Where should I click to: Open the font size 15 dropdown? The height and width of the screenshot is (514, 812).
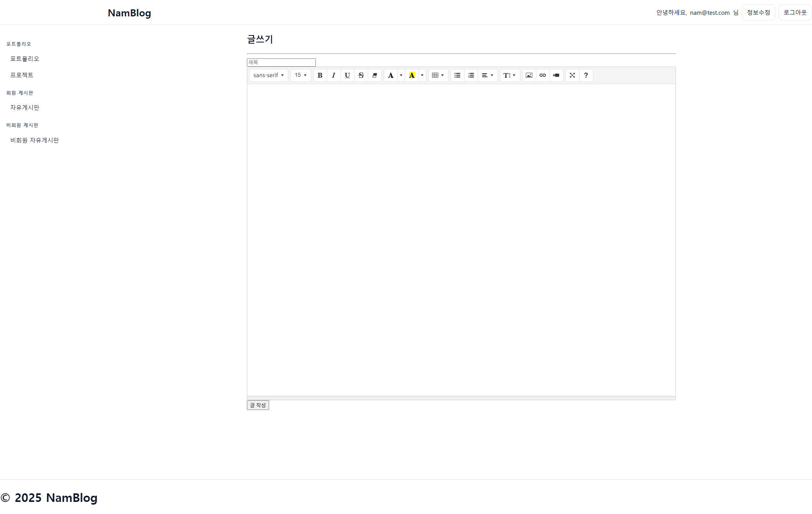(x=300, y=75)
